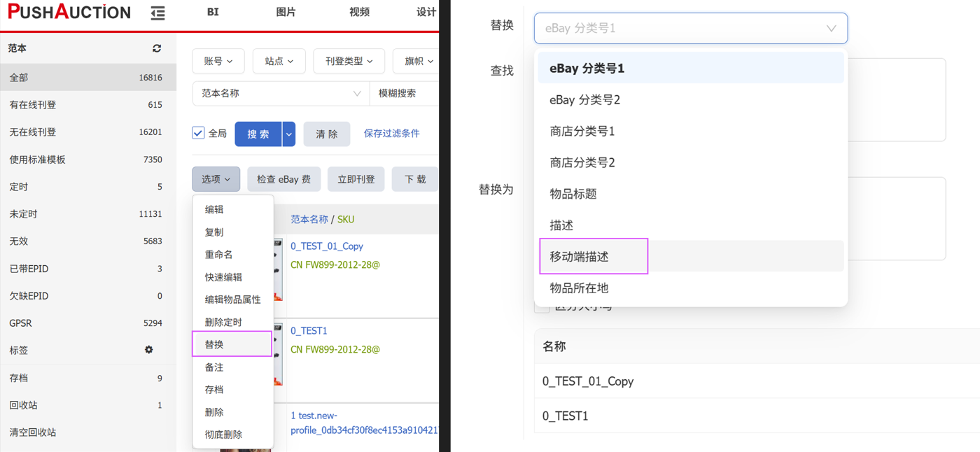Click the 保存过滤条件 link

[x=391, y=134]
